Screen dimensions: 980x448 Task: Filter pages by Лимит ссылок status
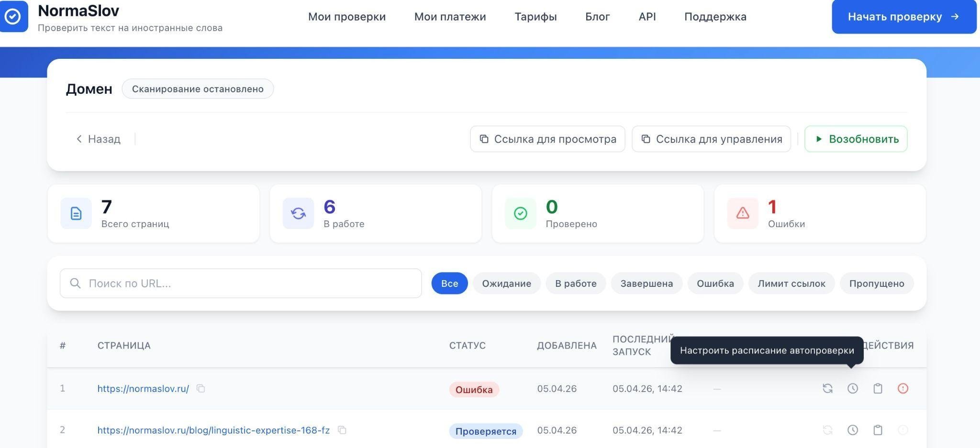[791, 283]
